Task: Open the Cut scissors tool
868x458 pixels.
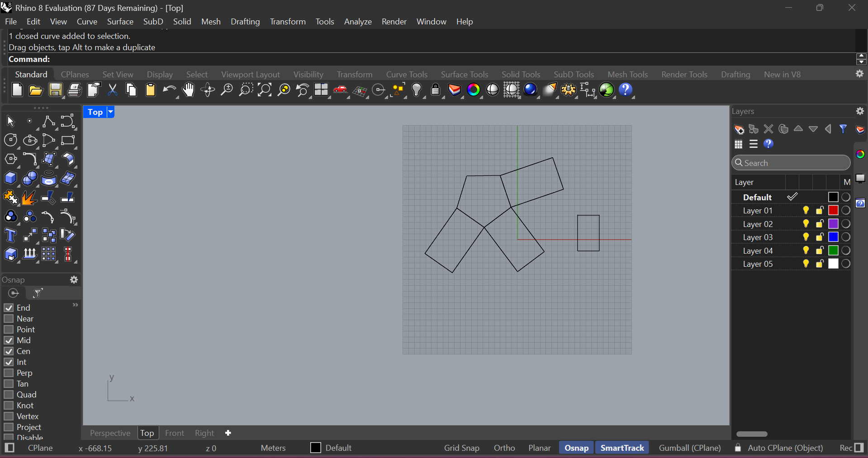Action: click(x=113, y=90)
